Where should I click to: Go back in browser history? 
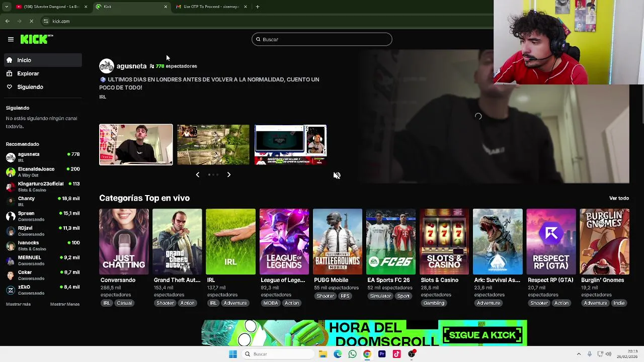tap(7, 21)
